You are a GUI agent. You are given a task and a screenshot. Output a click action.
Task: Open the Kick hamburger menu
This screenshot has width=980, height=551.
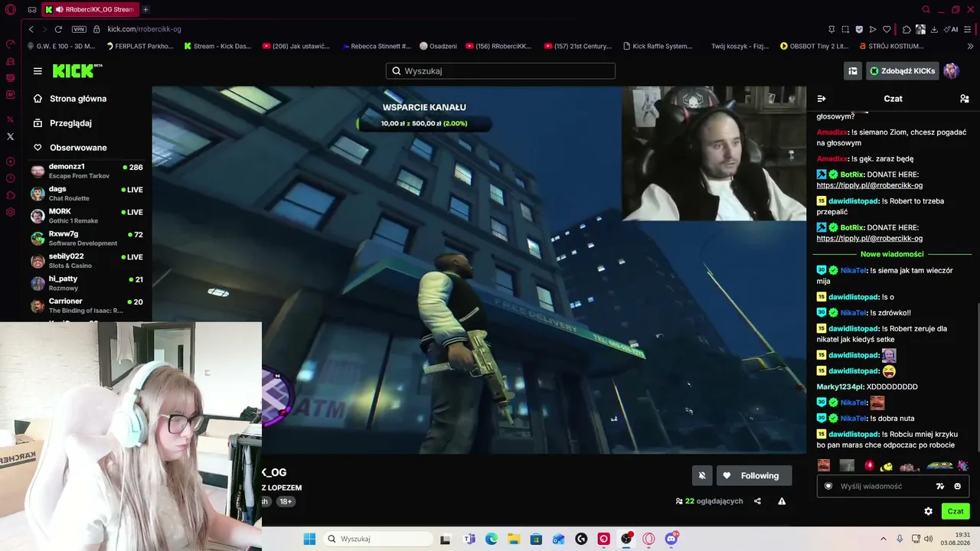38,71
